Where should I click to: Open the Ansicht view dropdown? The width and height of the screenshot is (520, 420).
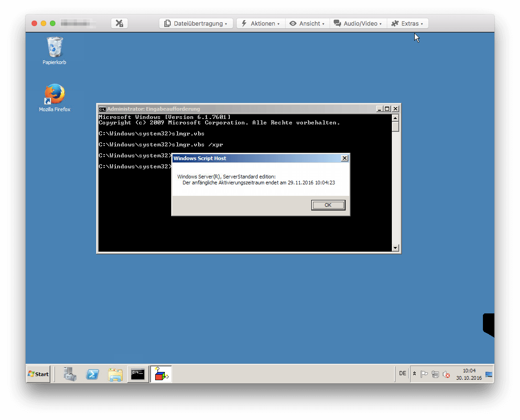(307, 23)
